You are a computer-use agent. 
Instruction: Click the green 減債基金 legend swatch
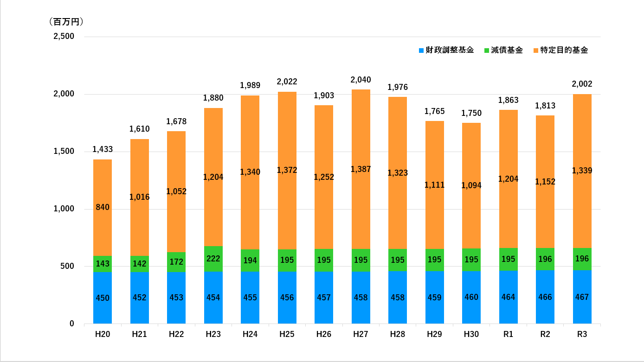click(x=487, y=50)
